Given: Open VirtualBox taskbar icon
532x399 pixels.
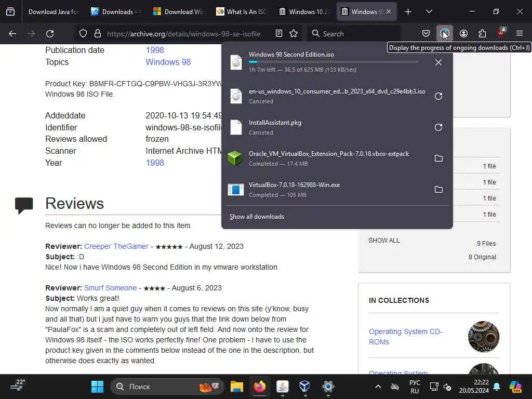Looking at the screenshot, I should click(304, 387).
